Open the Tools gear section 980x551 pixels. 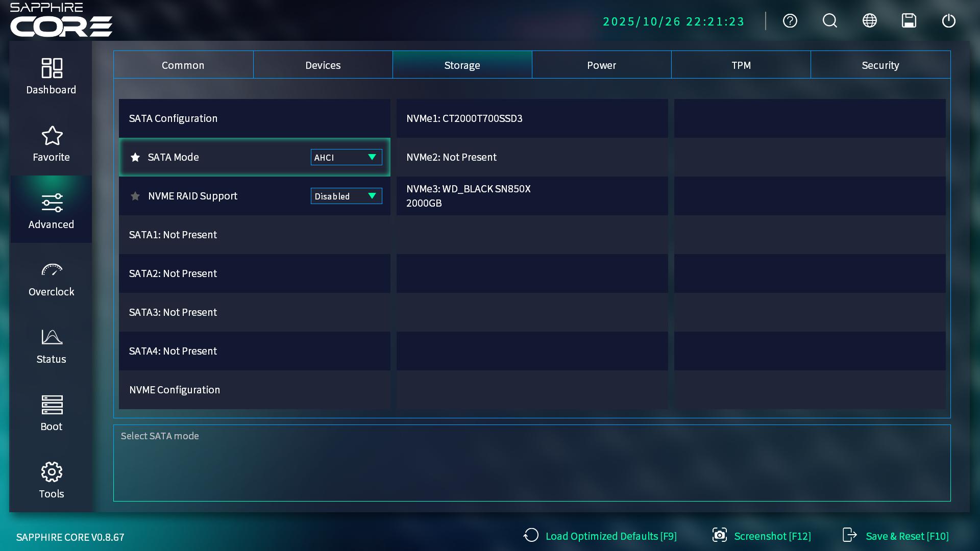[51, 481]
